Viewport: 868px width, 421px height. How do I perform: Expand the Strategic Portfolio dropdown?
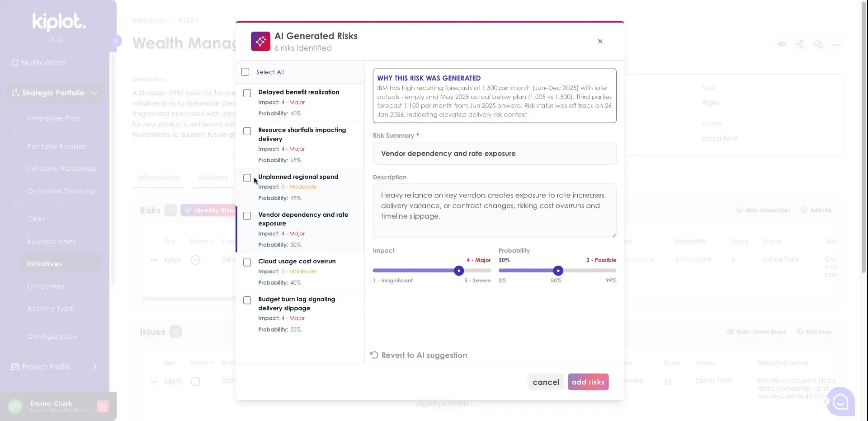click(94, 93)
